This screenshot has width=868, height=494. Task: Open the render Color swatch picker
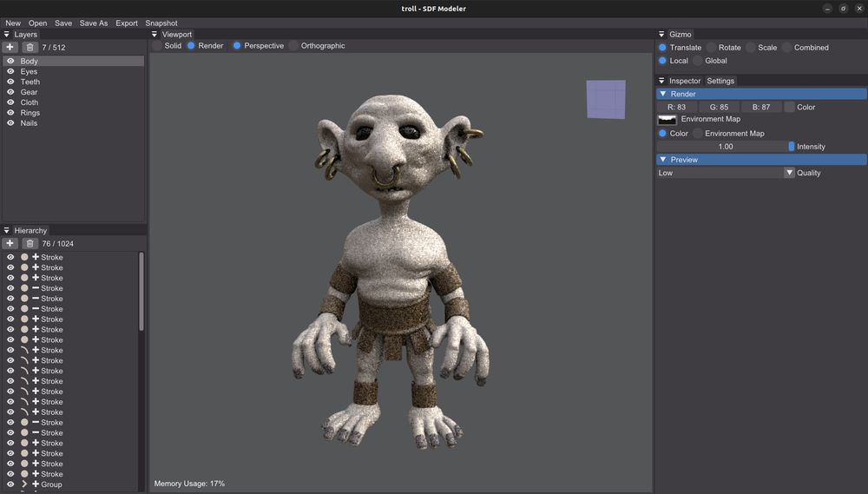pos(789,107)
